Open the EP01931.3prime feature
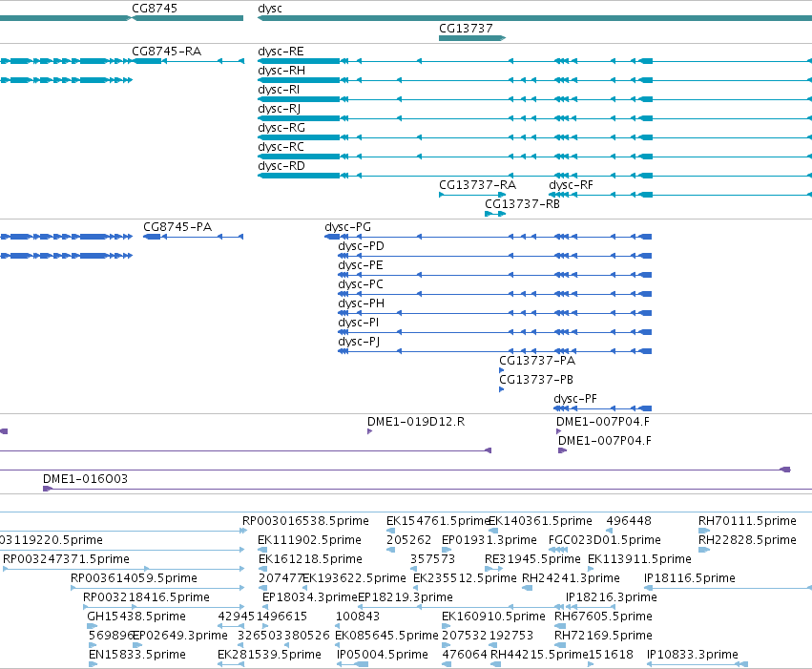 [489, 540]
